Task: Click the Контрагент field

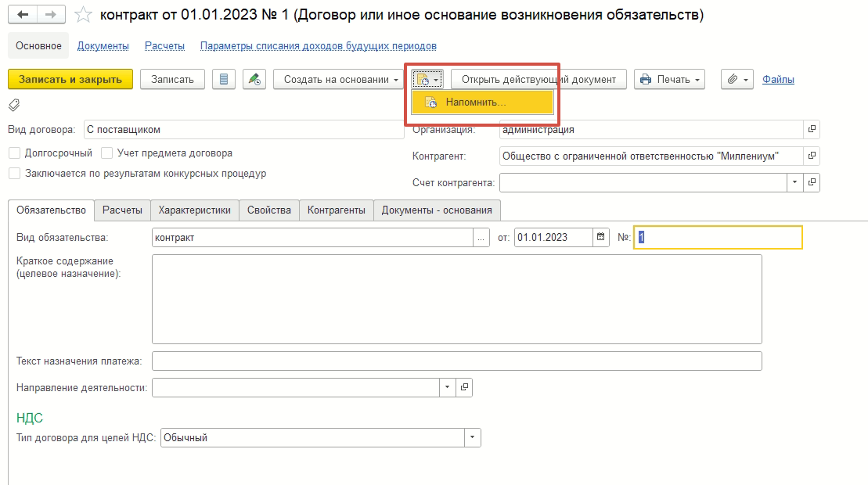Action: (x=651, y=156)
